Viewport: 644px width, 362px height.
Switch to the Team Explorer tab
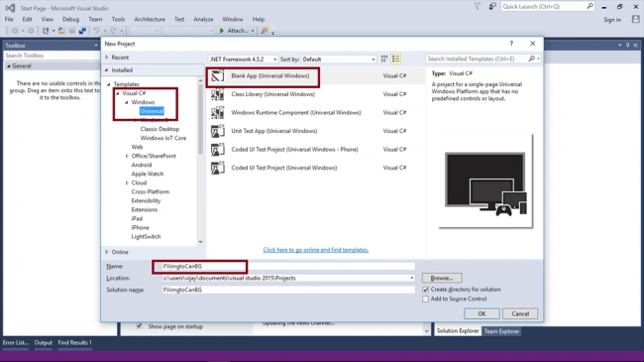point(501,331)
